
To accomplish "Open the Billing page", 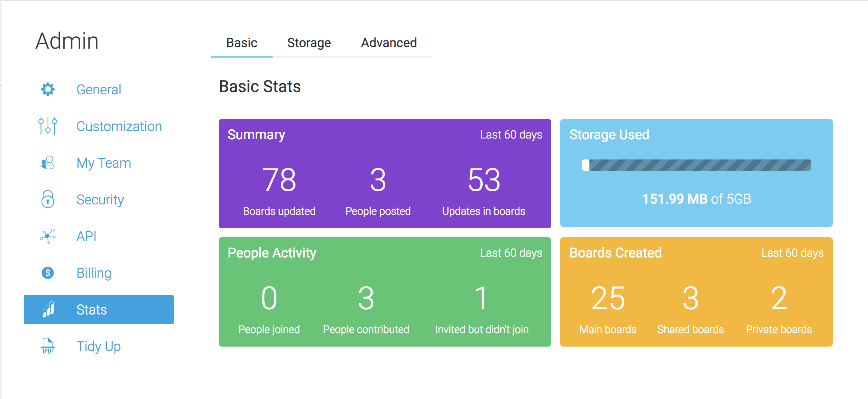I will pos(94,273).
